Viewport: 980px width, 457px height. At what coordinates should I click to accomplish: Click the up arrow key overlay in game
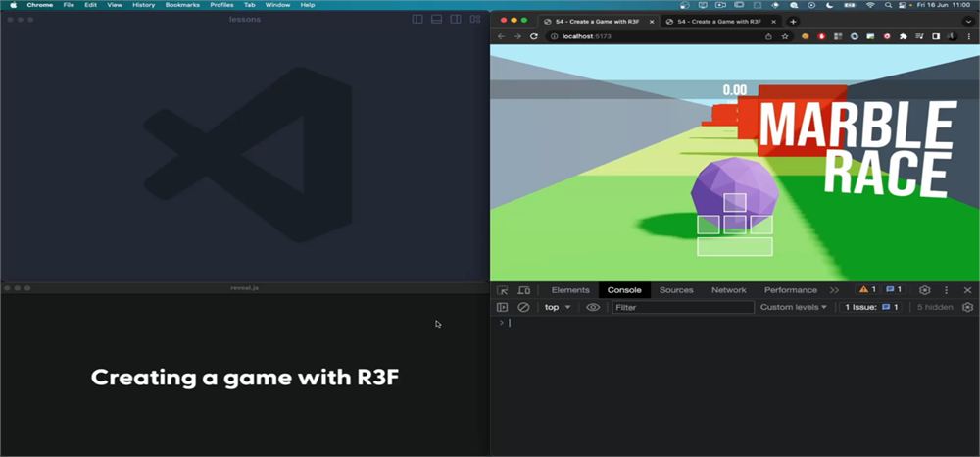tap(735, 203)
